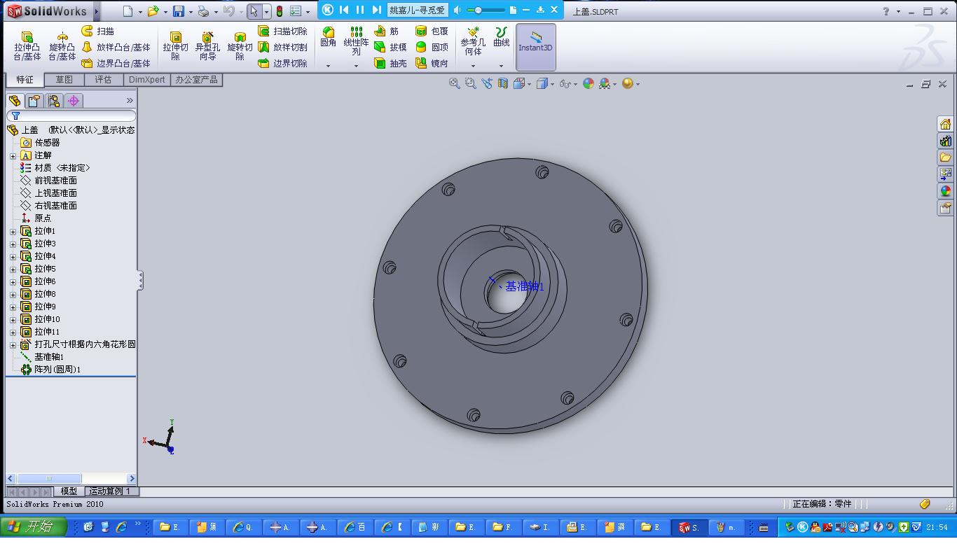
Task: Expand the 拉伸1 feature node
Action: click(13, 231)
